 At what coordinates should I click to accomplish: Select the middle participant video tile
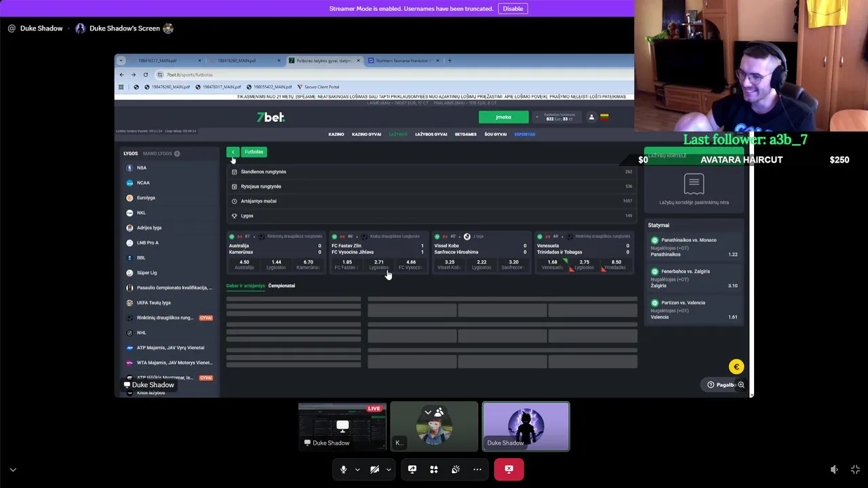point(434,426)
